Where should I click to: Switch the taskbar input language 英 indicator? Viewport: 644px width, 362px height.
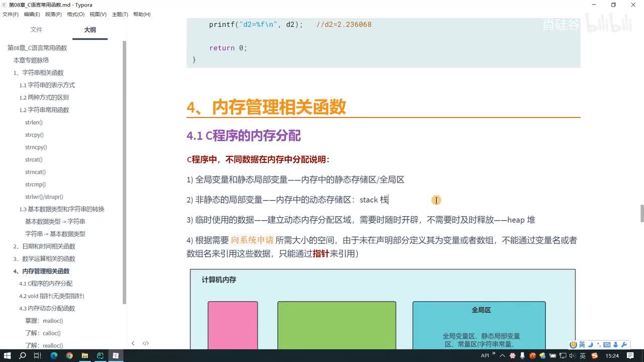583,355
